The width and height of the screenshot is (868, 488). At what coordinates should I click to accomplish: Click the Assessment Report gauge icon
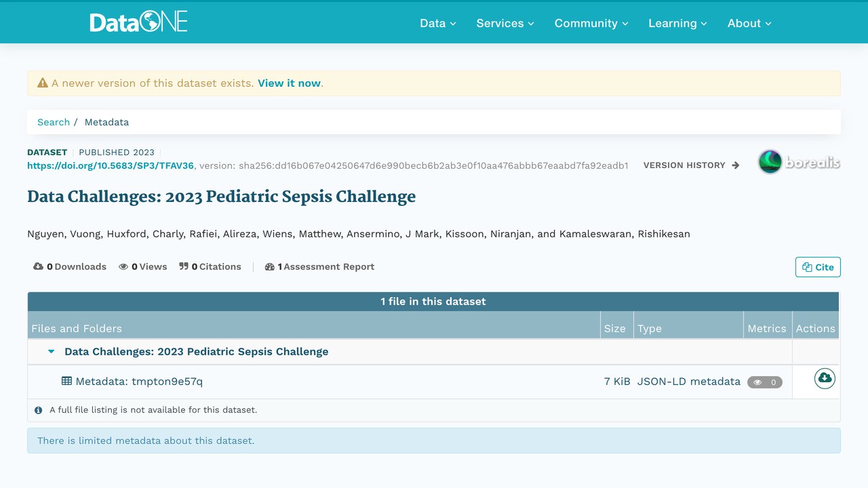coord(270,266)
